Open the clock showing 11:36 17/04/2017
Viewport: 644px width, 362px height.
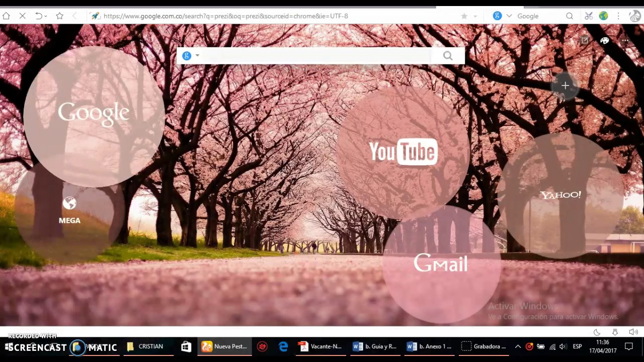(x=603, y=346)
